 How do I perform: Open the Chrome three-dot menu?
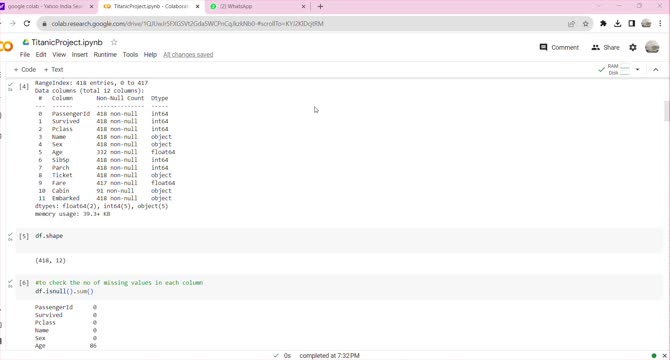coord(660,23)
